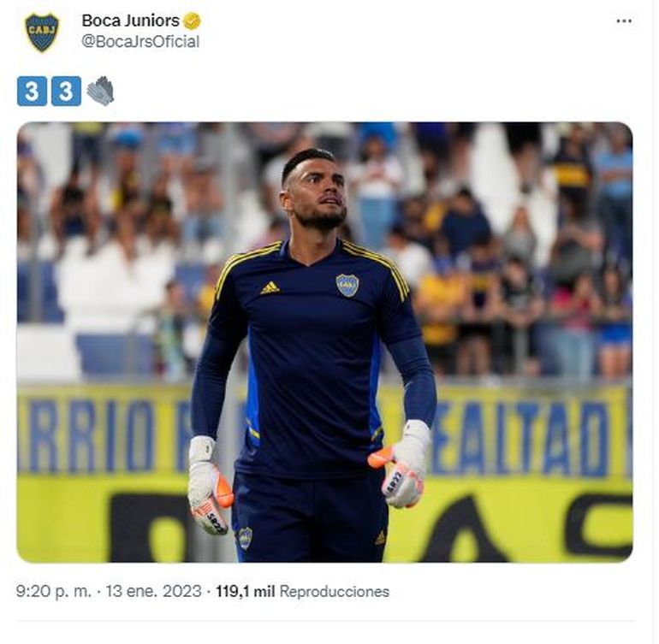Click the goalkeeper's left white glove
The height and width of the screenshot is (644, 659).
point(210,484)
